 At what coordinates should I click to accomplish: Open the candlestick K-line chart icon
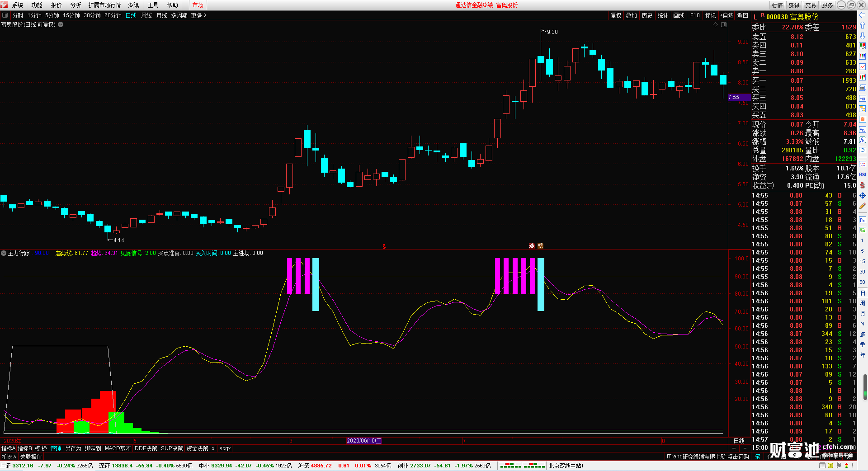tap(863, 77)
